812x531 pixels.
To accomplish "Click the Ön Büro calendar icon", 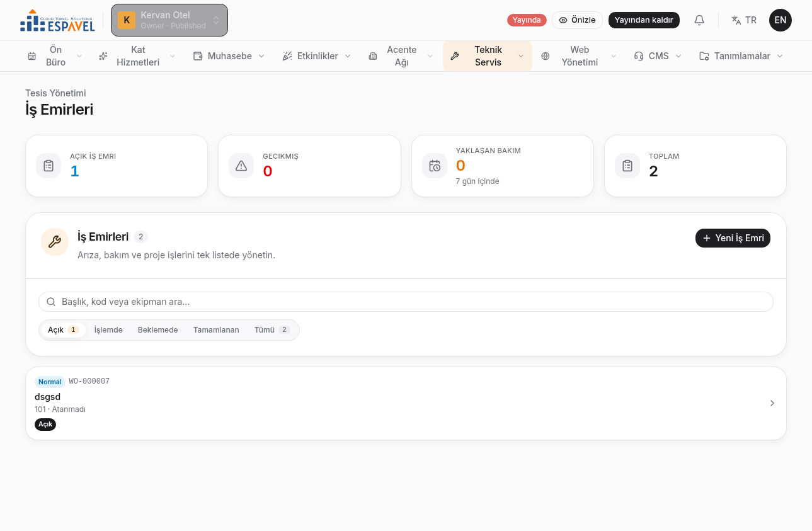I will click(32, 56).
